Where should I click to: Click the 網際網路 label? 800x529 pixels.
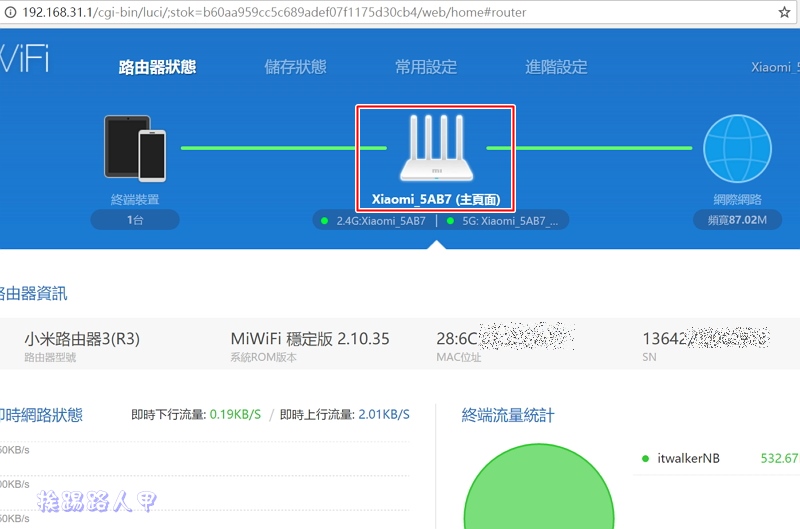737,199
